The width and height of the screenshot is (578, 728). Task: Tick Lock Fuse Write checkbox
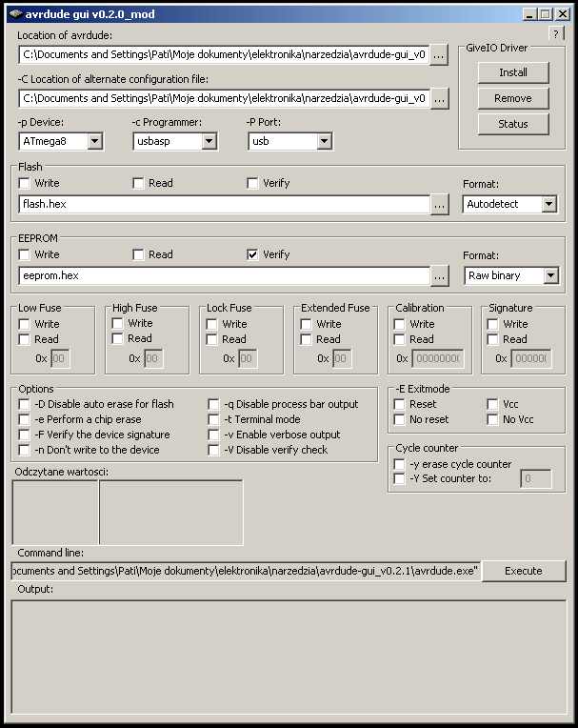pyautogui.click(x=212, y=324)
